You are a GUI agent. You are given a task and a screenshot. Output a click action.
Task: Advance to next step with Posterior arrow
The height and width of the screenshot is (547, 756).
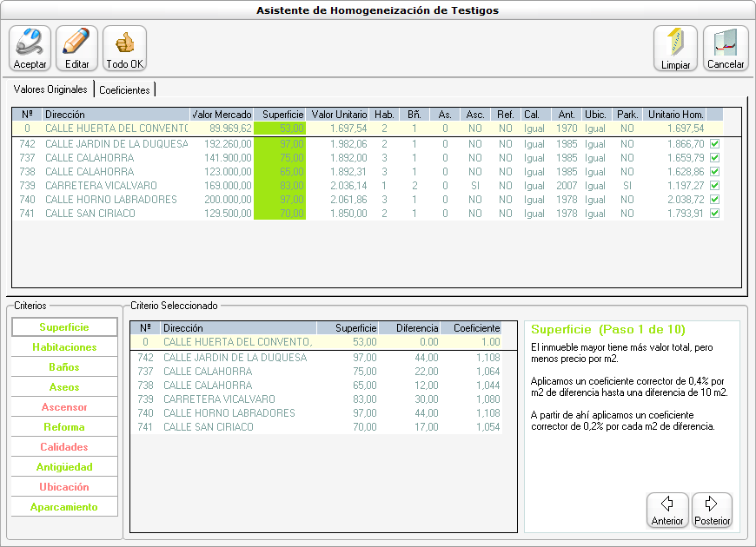point(712,510)
